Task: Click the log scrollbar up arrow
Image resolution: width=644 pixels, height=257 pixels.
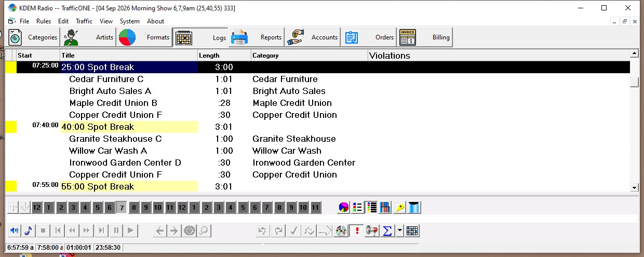Action: pyautogui.click(x=634, y=53)
